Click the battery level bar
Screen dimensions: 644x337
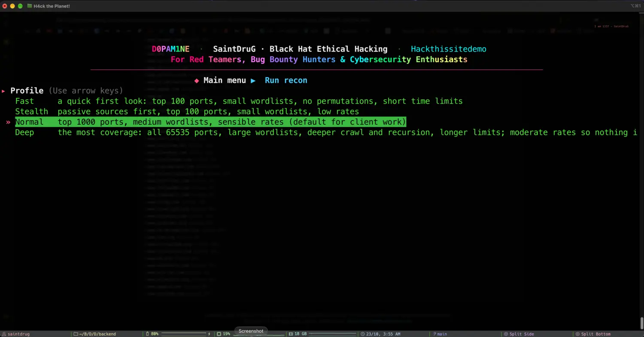(183, 334)
